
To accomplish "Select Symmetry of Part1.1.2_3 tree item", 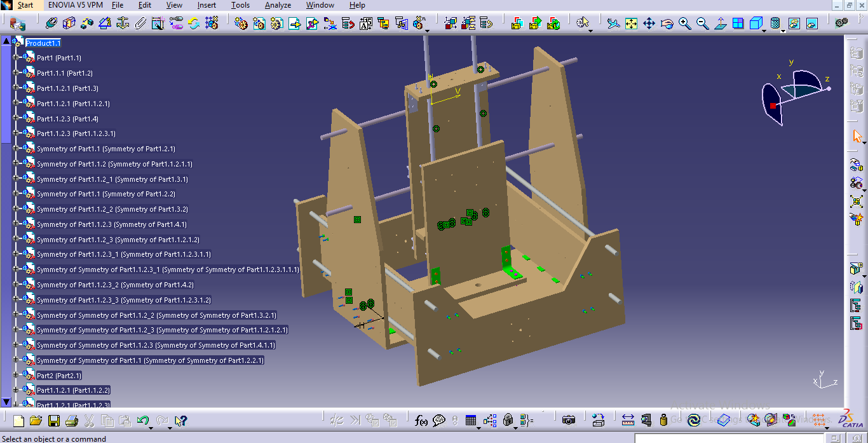I will click(x=118, y=240).
